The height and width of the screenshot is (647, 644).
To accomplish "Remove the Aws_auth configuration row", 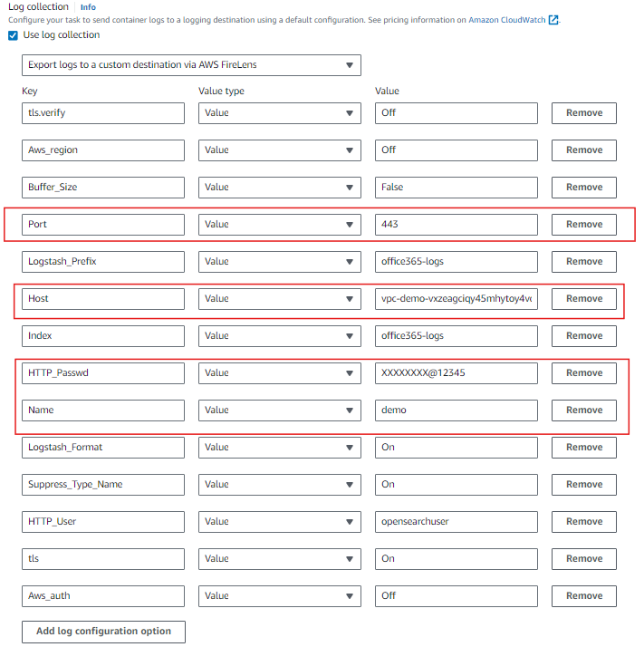I will click(x=583, y=596).
